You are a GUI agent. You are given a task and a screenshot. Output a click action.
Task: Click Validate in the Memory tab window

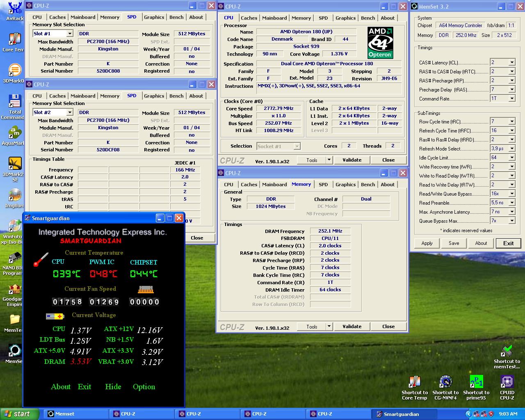[x=352, y=326]
